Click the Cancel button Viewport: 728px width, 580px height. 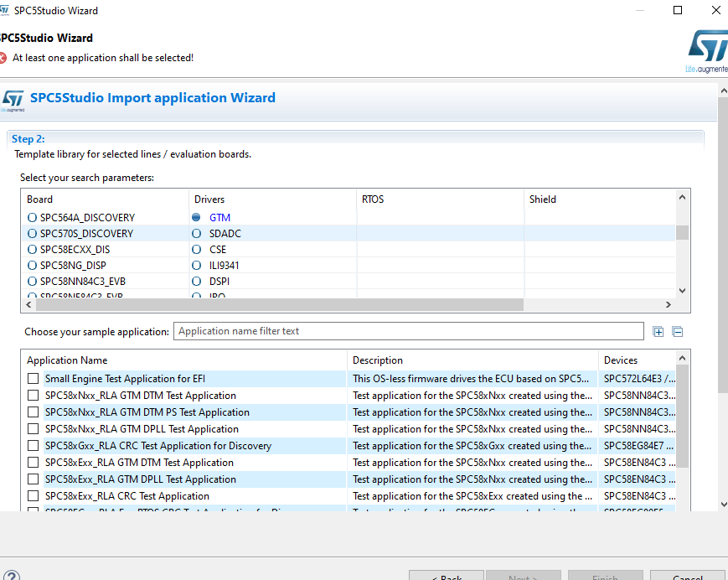(688, 575)
